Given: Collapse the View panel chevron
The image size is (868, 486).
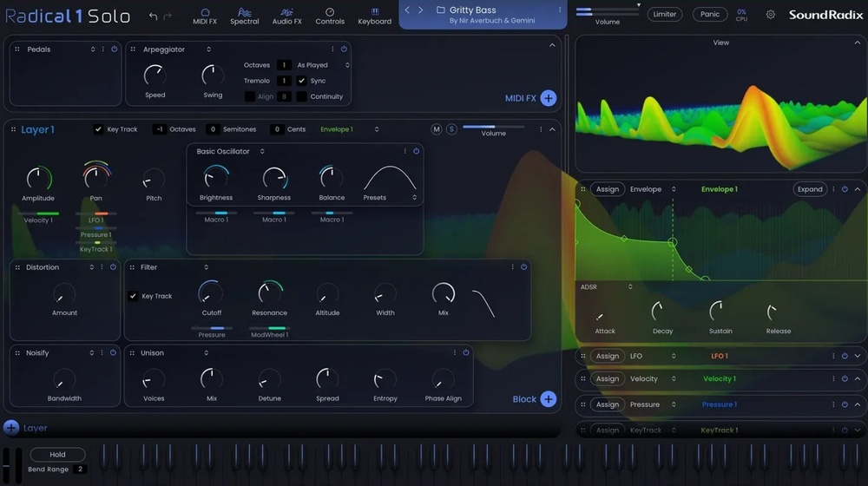Looking at the screenshot, I should click(x=857, y=43).
